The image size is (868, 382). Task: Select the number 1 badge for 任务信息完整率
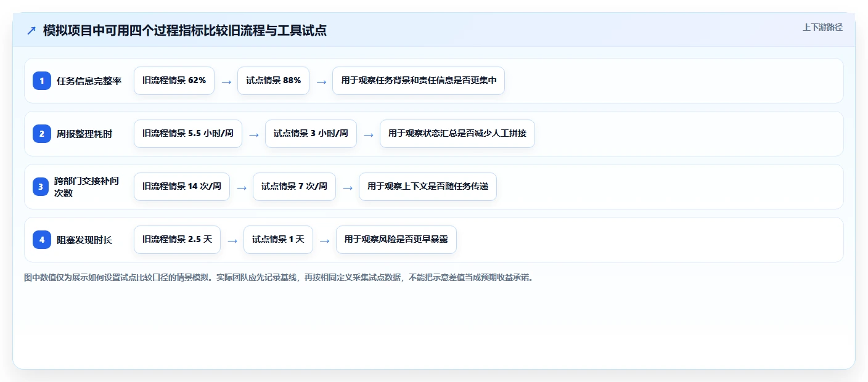tap(42, 81)
